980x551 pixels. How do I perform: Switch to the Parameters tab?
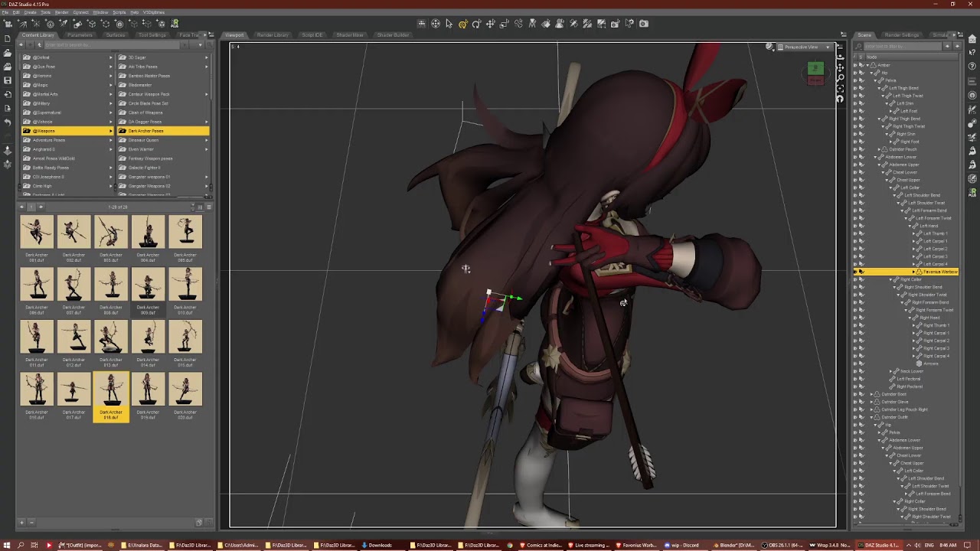coord(80,35)
